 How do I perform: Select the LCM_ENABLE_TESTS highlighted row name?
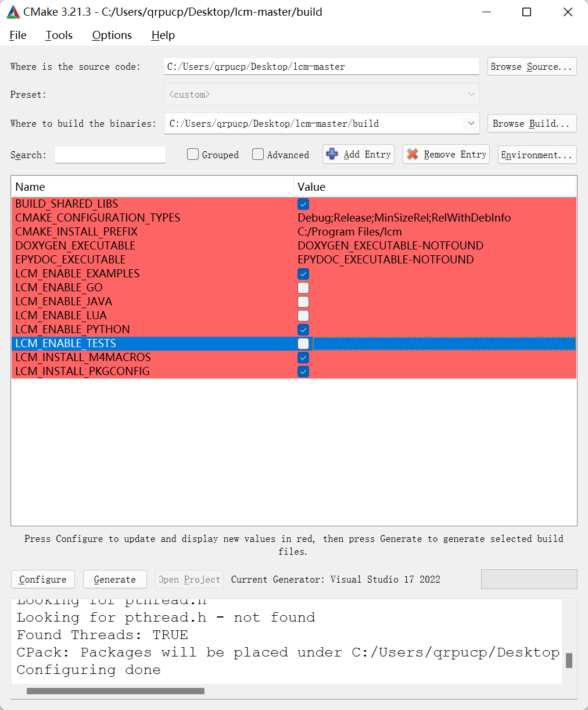66,343
